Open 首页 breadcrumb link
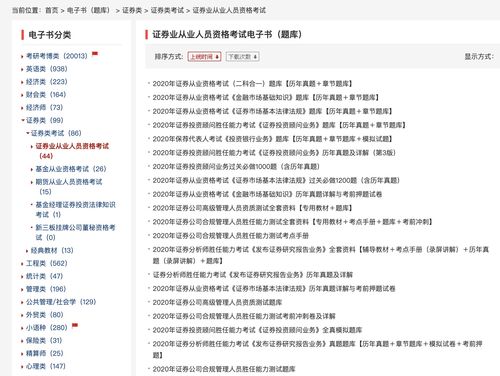This screenshot has height=376, width=500. pos(51,10)
